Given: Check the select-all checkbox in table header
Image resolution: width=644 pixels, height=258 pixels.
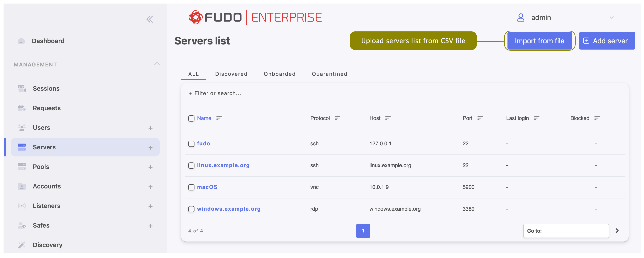Looking at the screenshot, I should (192, 118).
